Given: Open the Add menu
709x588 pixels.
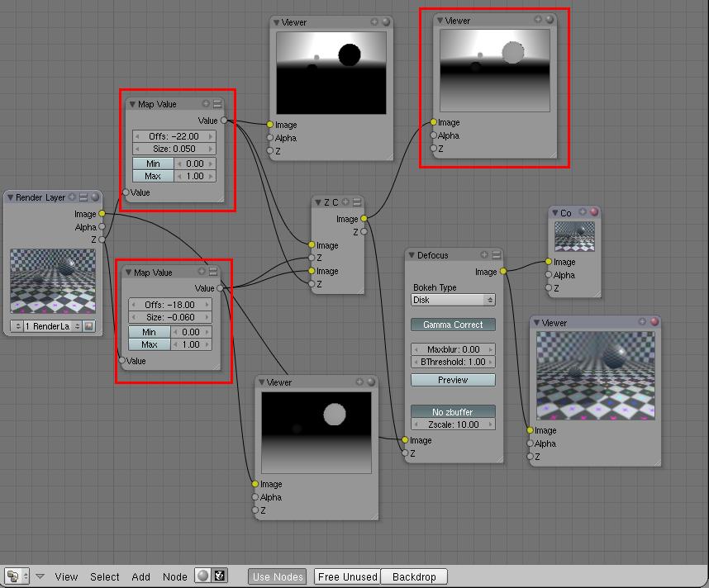Looking at the screenshot, I should (140, 576).
